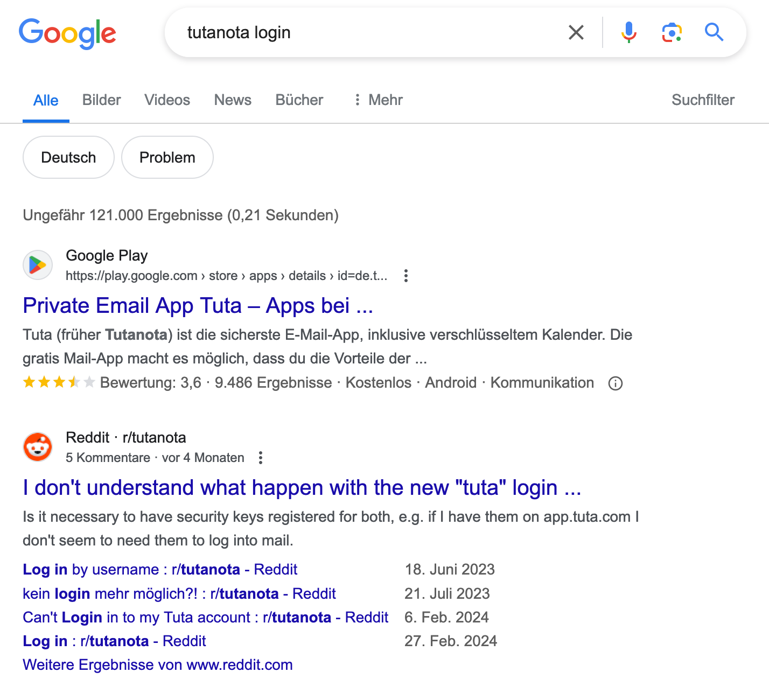Click "5 Kommentare · vor 4 Monaten" text

155,458
